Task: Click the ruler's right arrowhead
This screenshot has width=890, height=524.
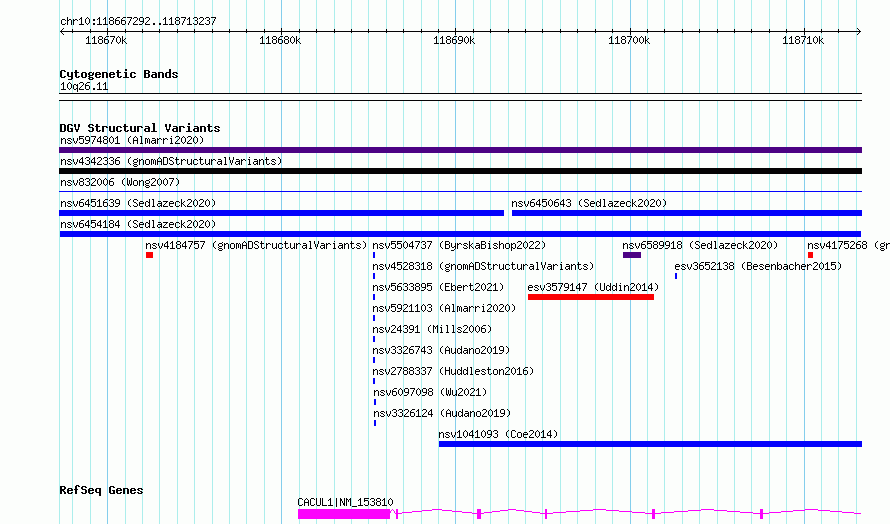Action: tap(859, 31)
